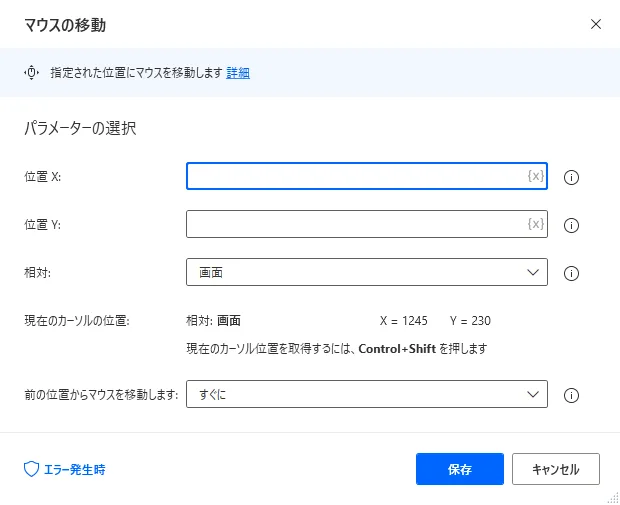Image resolution: width=620 pixels, height=505 pixels.
Task: Click the X = 1245 cursor readout
Action: coord(404,321)
